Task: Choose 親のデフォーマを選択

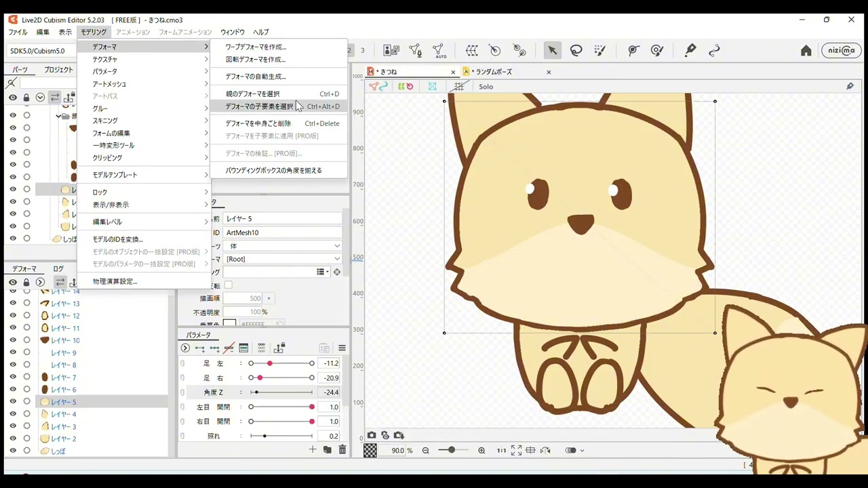Action: (x=278, y=94)
